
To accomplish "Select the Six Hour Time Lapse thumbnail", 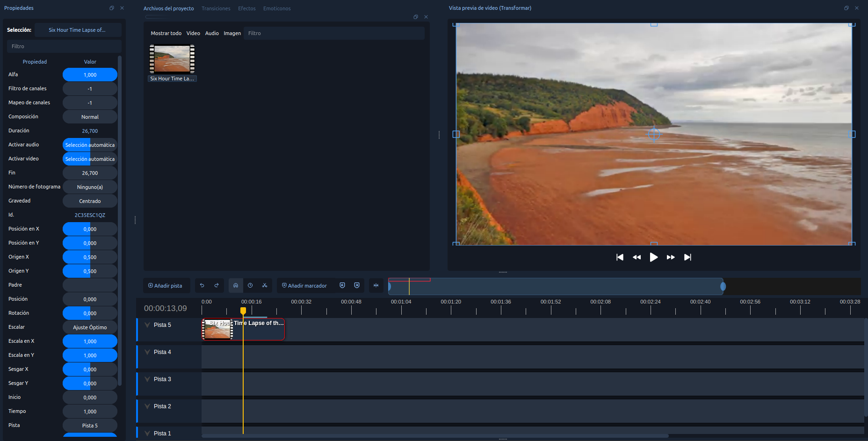I will tap(172, 59).
